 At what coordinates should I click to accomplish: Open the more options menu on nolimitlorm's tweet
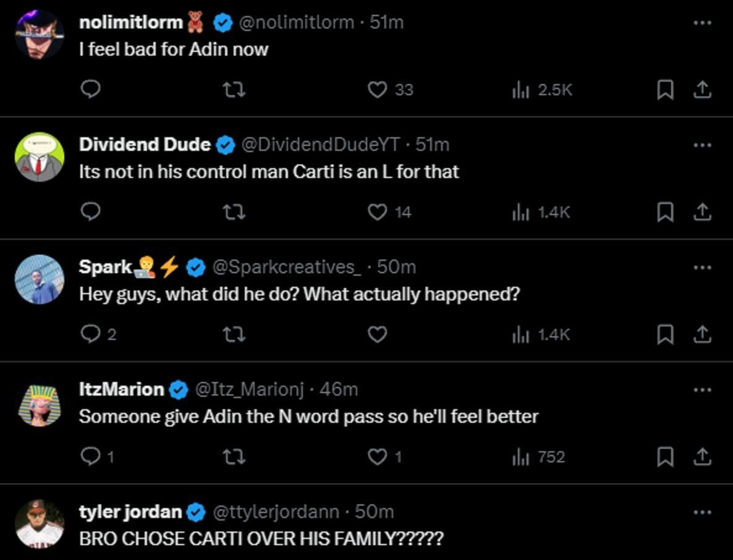(701, 22)
